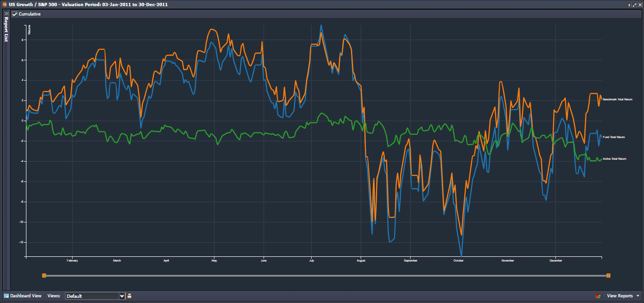
Task: Click the pie chart icon near View Reports
Action: [598, 296]
